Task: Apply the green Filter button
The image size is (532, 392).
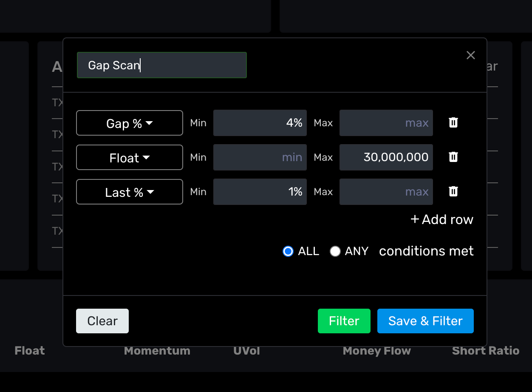Action: tap(344, 321)
